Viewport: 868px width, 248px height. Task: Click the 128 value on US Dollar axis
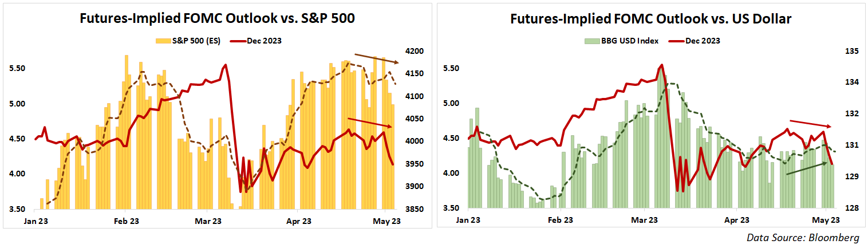point(852,208)
